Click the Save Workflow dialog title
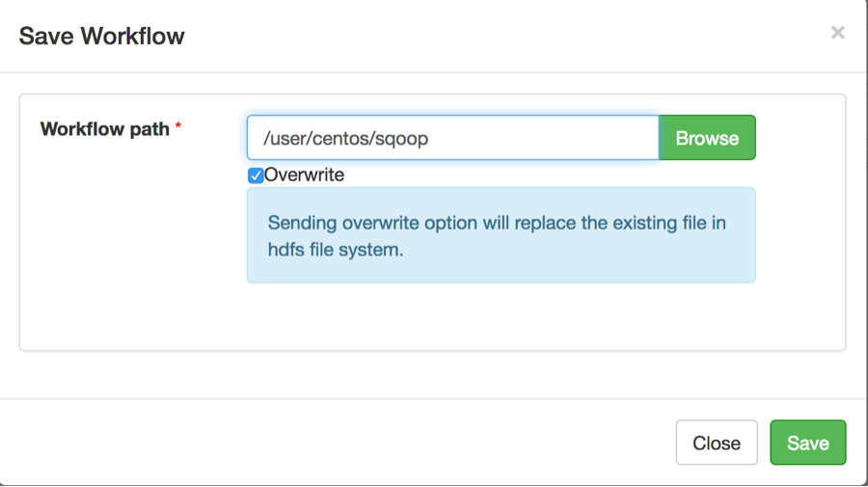 pos(102,37)
